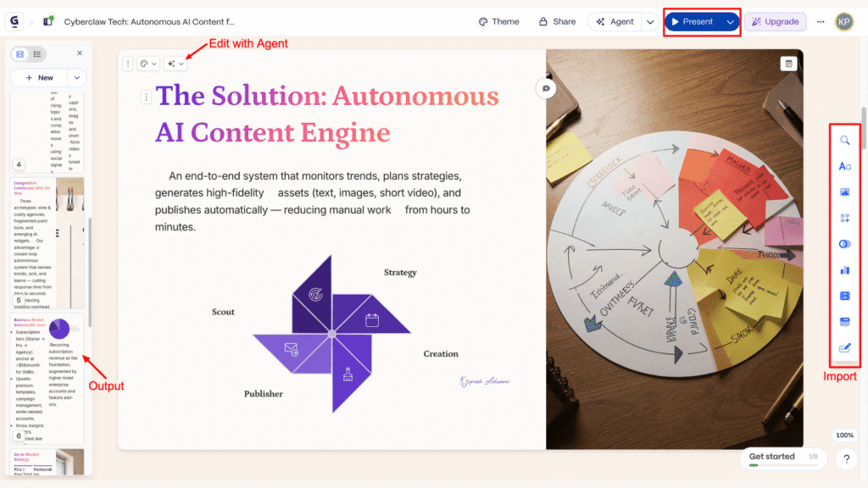
Task: Click the Get started progress bar
Action: (783, 465)
